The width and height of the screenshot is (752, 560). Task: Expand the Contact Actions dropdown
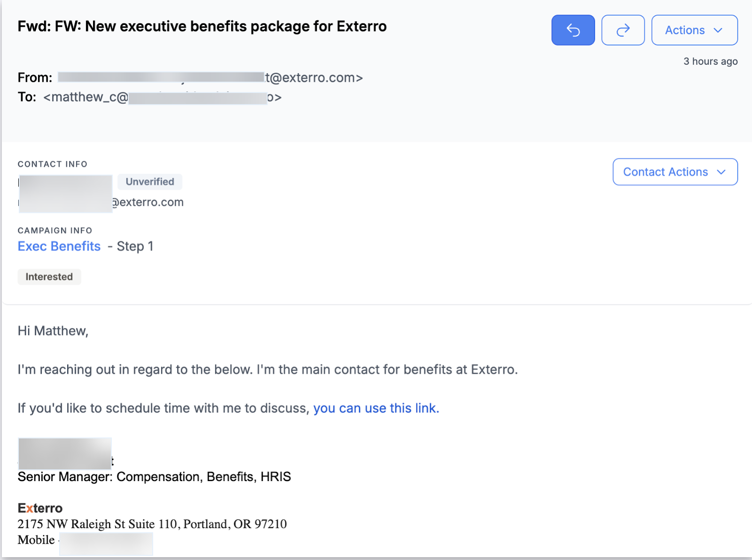pos(665,172)
